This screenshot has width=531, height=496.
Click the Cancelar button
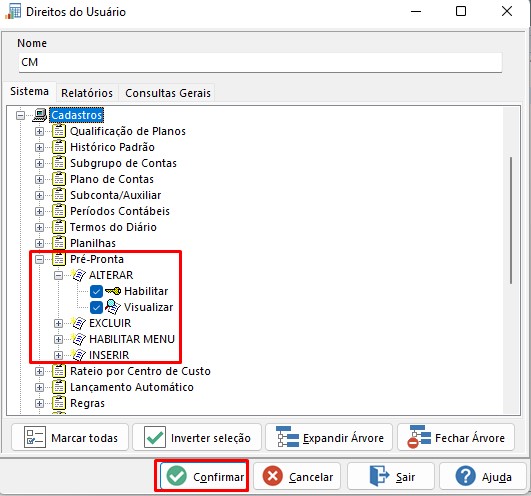297,476
